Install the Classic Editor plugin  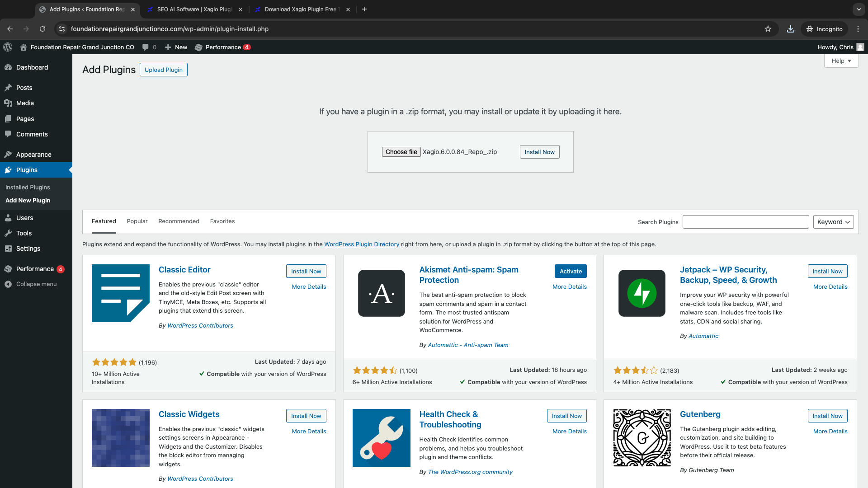coord(306,271)
